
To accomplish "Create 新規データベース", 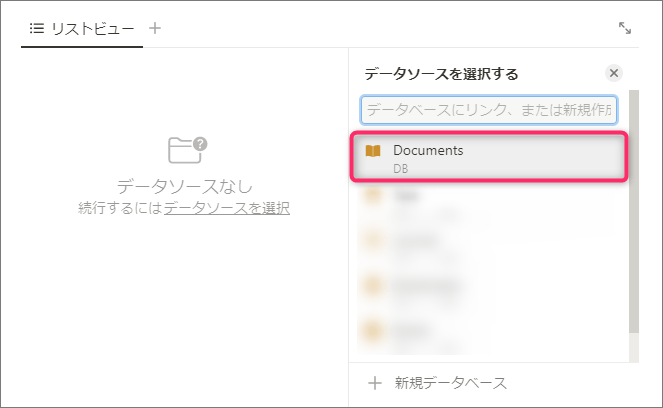I will (438, 383).
